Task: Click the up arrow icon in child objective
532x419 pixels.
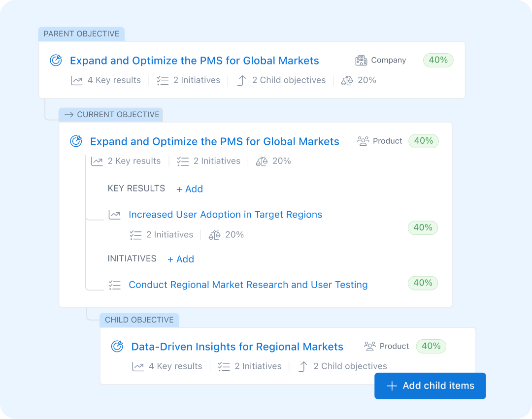Action: (303, 366)
